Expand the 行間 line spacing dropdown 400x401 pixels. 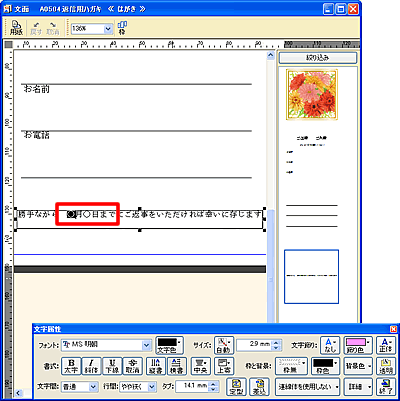pyautogui.click(x=152, y=387)
